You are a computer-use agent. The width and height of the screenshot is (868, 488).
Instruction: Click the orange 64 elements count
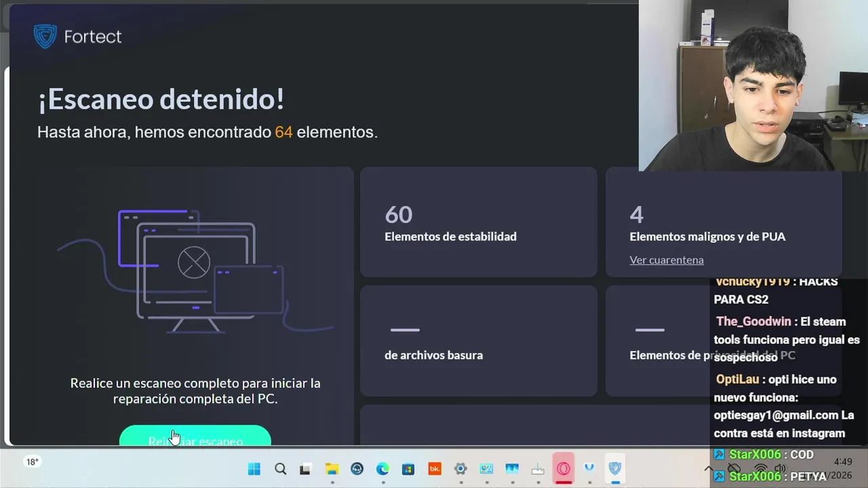pyautogui.click(x=283, y=132)
